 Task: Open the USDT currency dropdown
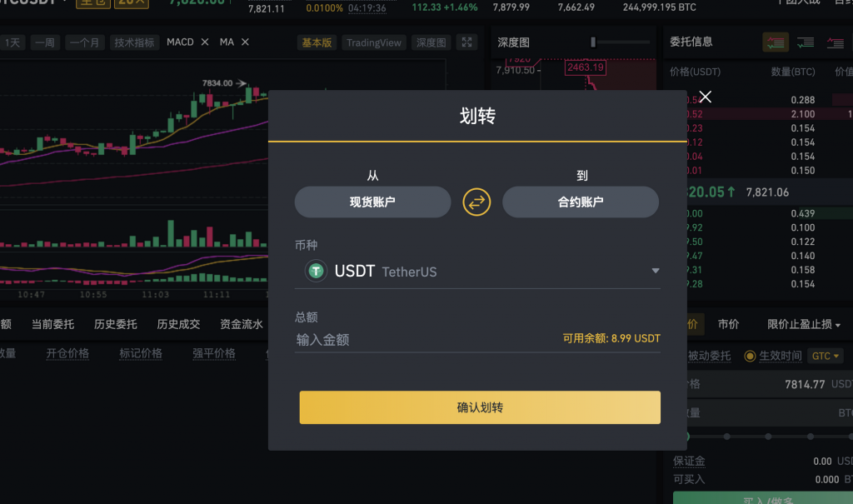[656, 271]
